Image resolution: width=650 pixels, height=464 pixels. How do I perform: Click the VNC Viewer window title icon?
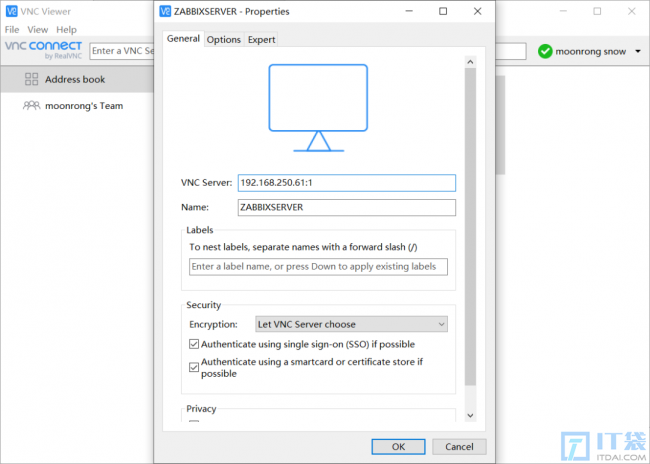pos(12,11)
